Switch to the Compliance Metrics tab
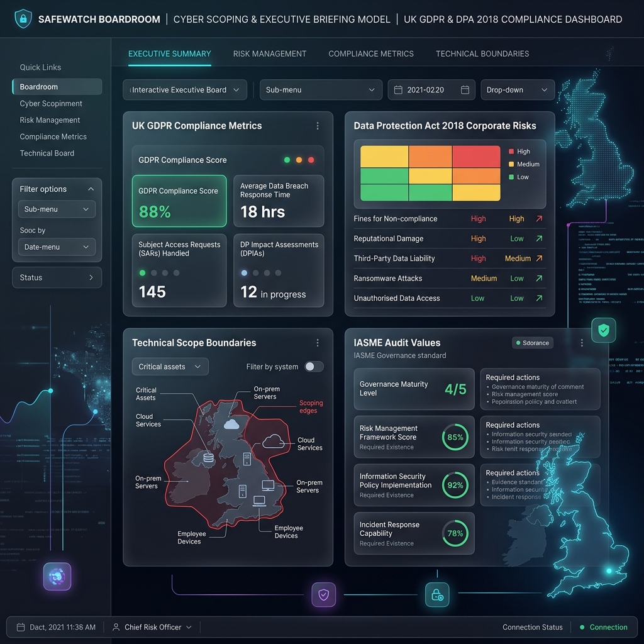The image size is (644, 644). pos(371,54)
